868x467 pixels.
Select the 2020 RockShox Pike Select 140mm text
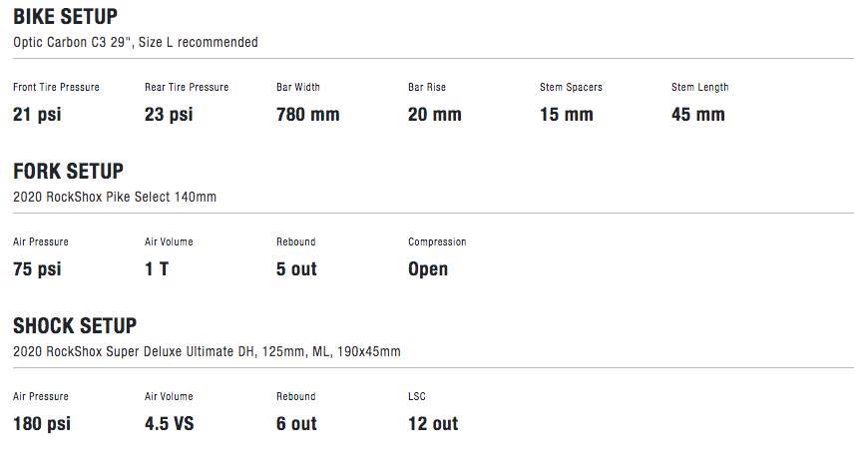[115, 197]
